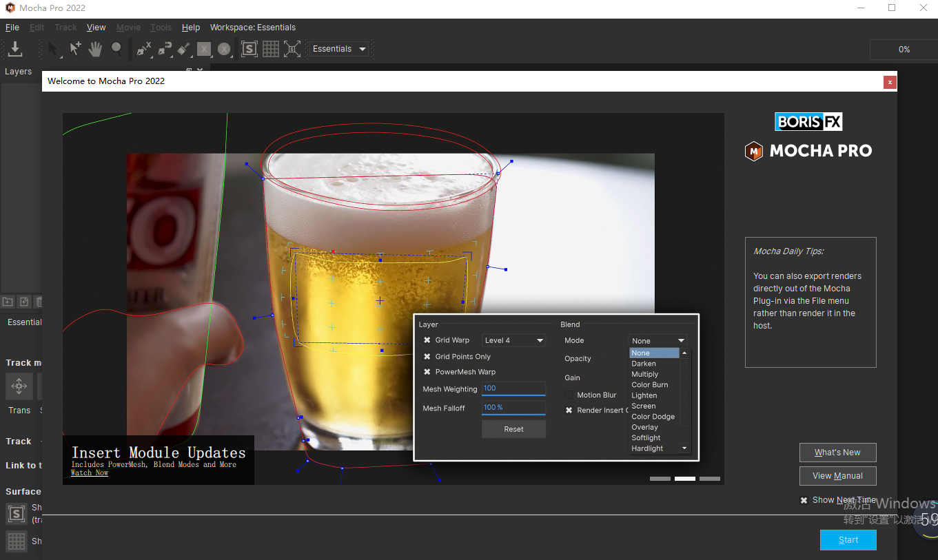Image resolution: width=938 pixels, height=560 pixels.
Task: Click the duplicate layer icon
Action: 24,302
